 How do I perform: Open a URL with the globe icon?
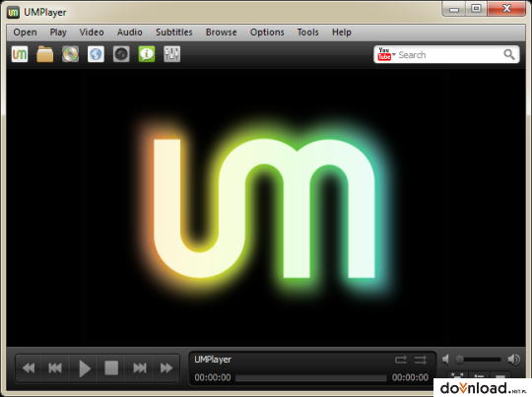click(x=96, y=54)
